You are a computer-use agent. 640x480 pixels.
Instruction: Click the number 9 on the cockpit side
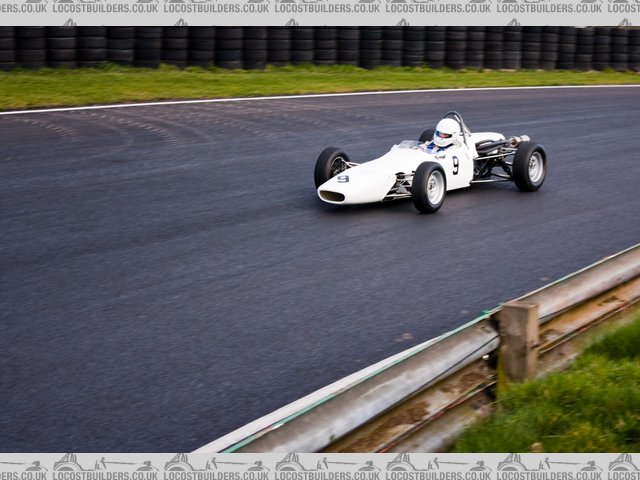(x=456, y=165)
